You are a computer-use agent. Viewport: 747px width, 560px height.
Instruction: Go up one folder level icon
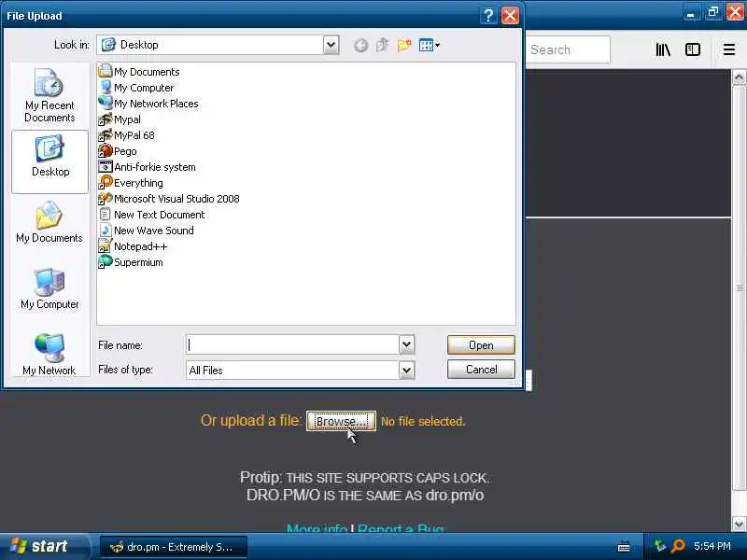(x=382, y=45)
